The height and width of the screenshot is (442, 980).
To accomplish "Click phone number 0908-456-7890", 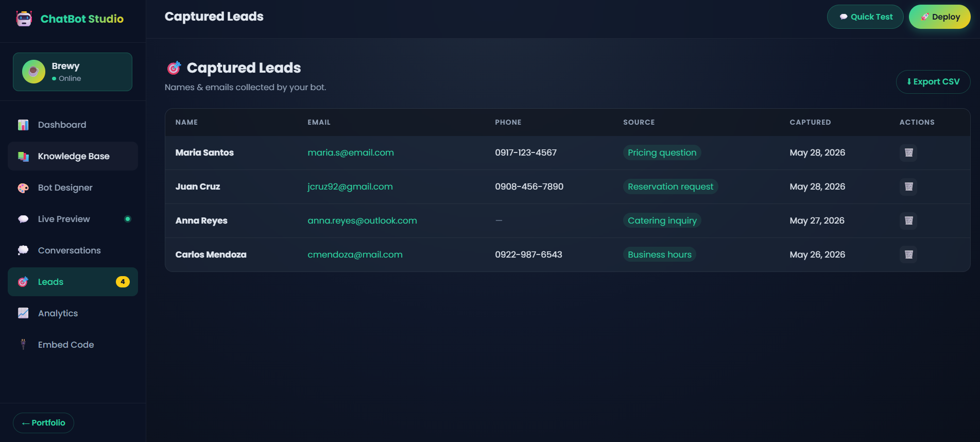I will pyautogui.click(x=529, y=186).
